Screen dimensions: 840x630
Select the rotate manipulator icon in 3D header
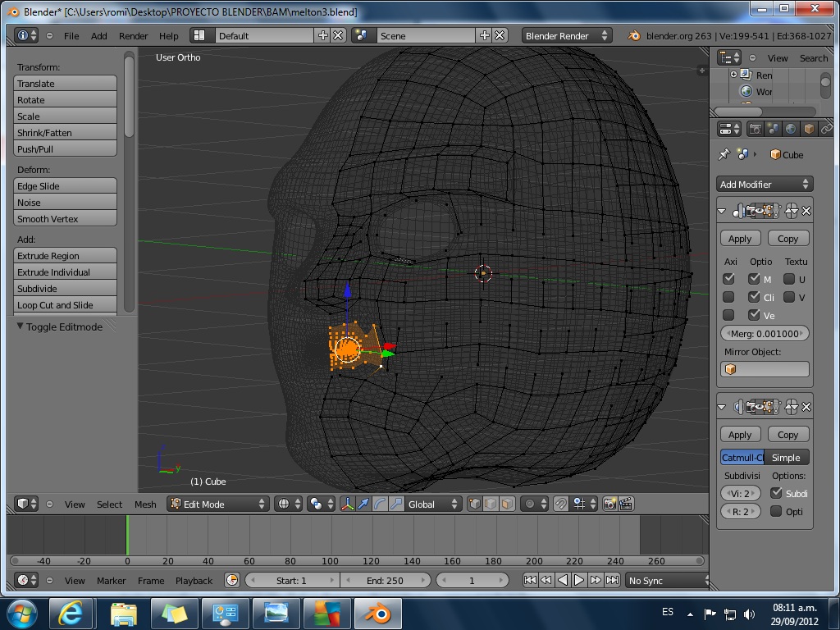coord(381,504)
